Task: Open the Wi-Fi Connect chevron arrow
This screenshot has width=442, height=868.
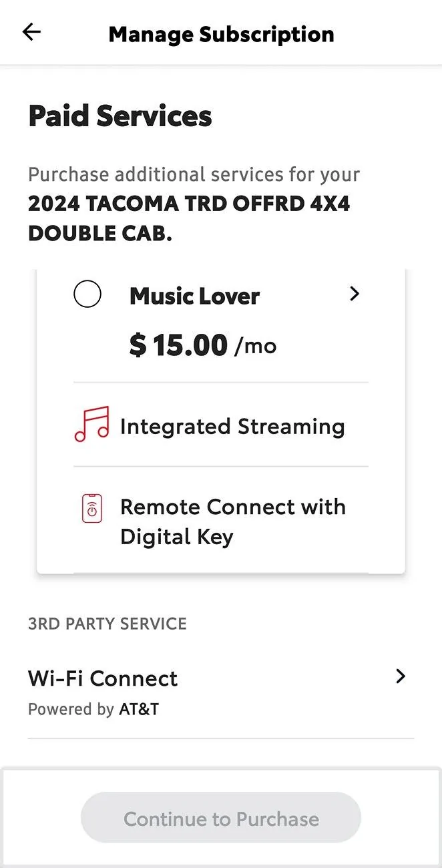Action: click(400, 676)
